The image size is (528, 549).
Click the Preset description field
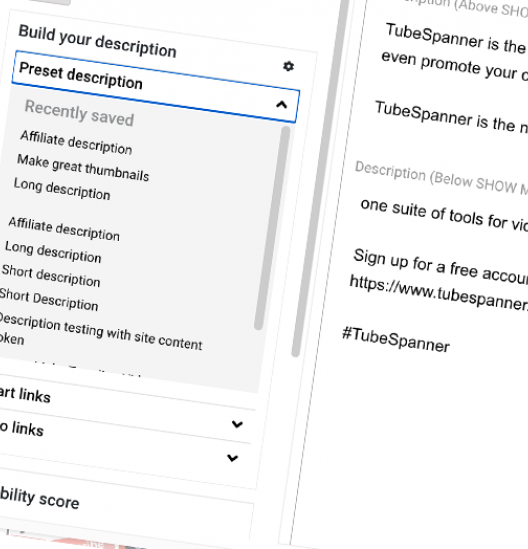point(155,86)
